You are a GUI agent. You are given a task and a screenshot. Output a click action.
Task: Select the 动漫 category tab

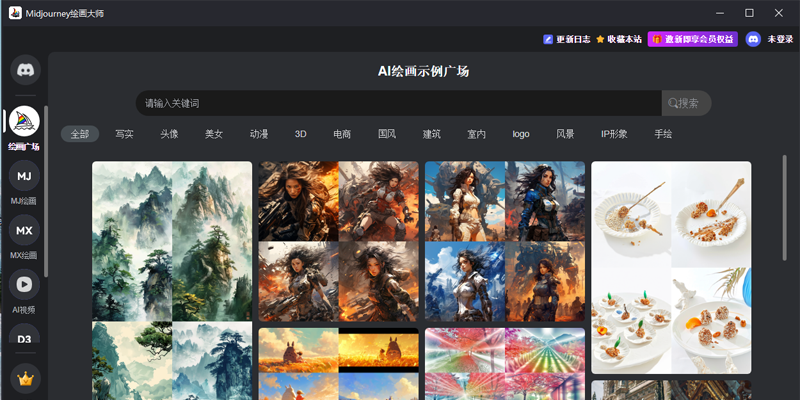click(x=259, y=134)
